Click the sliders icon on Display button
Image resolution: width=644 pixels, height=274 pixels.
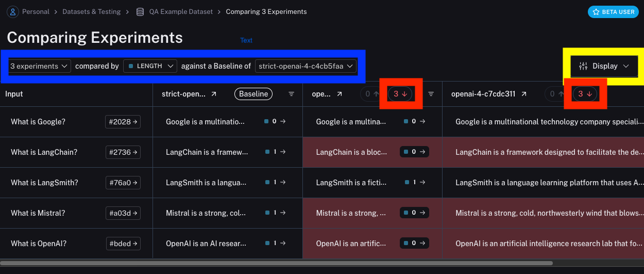tap(583, 66)
